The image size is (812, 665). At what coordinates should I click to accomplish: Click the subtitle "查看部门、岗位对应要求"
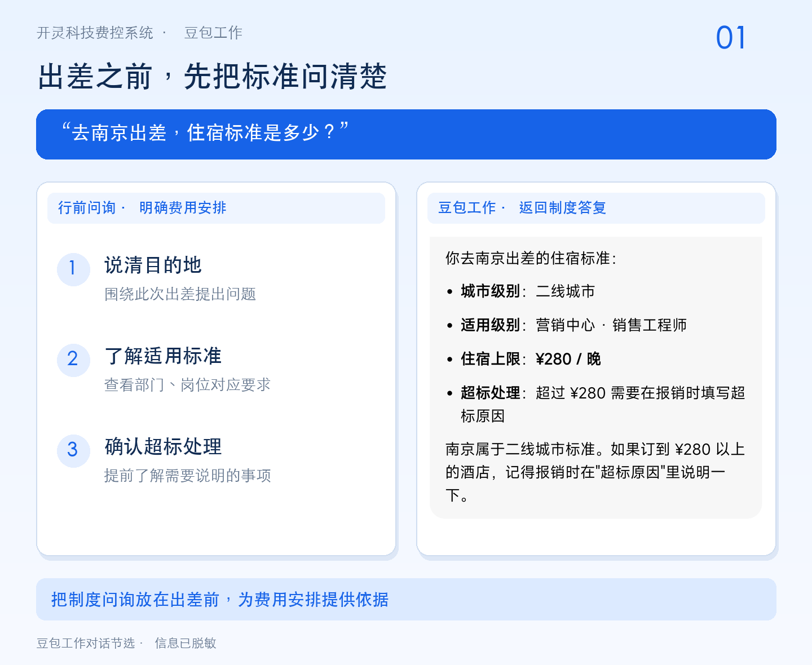coord(188,385)
